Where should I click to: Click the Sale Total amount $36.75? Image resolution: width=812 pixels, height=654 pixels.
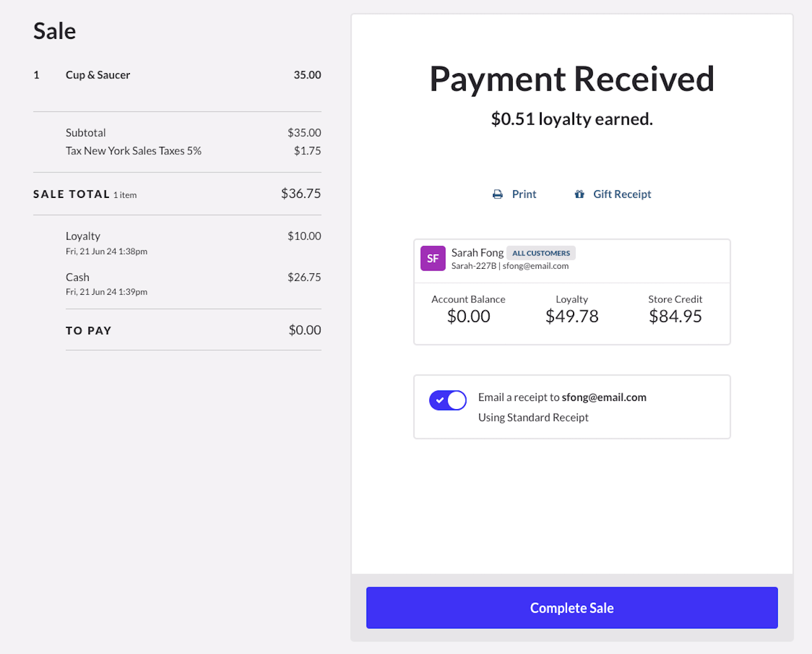[300, 194]
